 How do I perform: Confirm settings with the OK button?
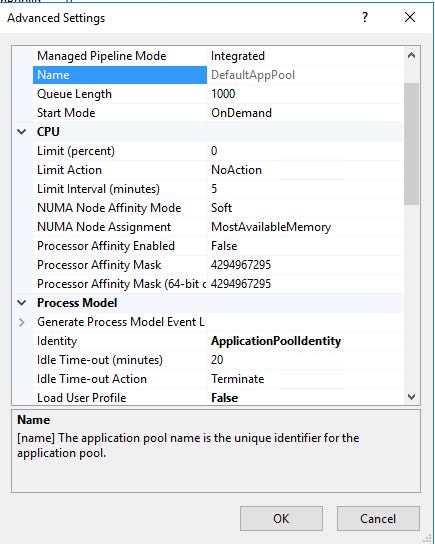point(281,519)
